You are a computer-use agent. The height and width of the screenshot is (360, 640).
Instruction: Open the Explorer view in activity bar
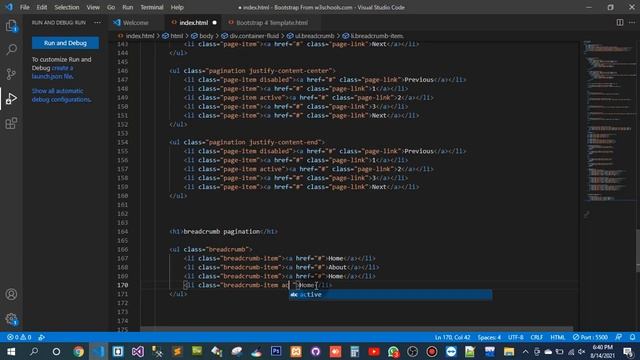pyautogui.click(x=11, y=27)
